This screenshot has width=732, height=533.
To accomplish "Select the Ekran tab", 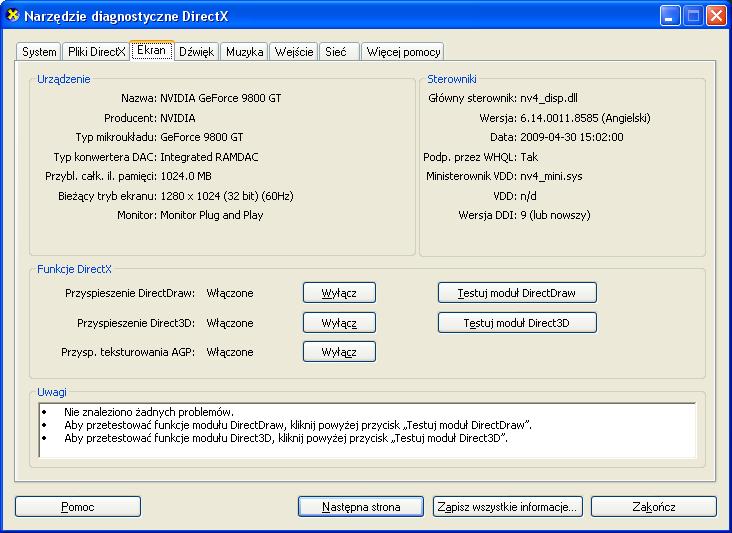I will [x=151, y=50].
